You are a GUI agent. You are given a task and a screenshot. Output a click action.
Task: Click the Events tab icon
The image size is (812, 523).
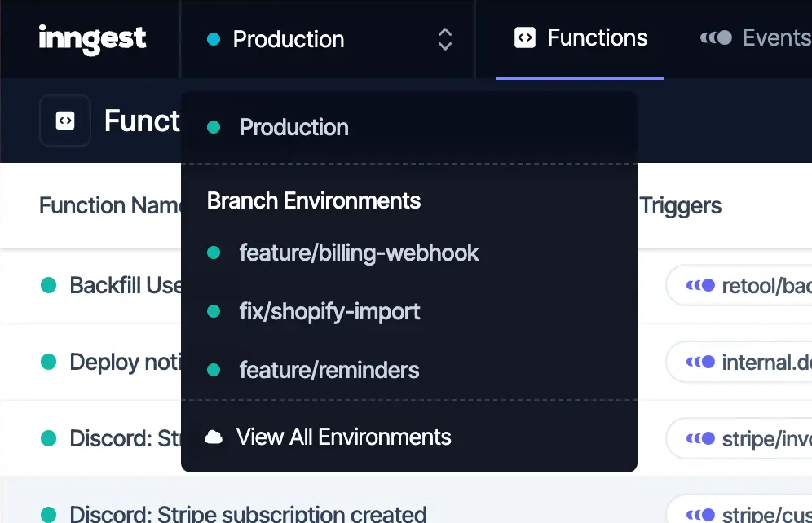tap(716, 37)
